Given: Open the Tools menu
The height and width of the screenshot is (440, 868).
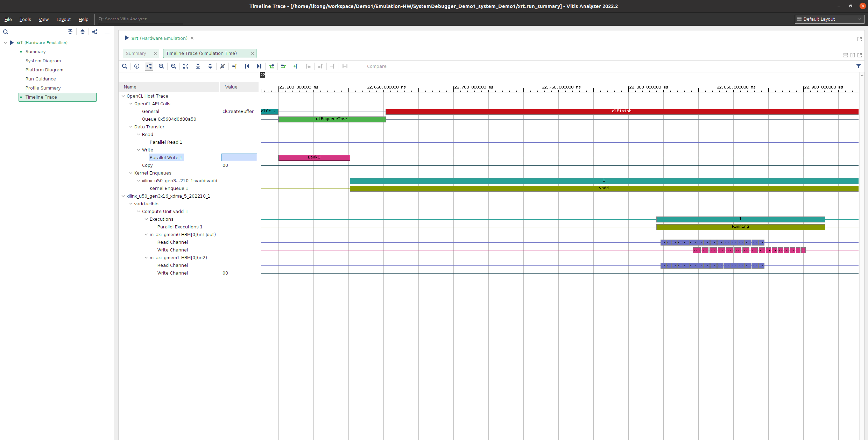Looking at the screenshot, I should click(25, 19).
